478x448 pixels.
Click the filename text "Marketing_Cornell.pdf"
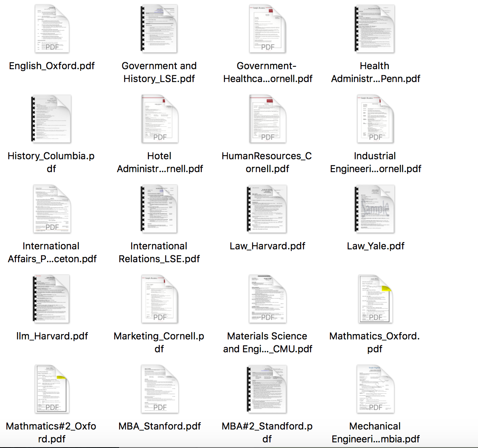click(x=159, y=342)
